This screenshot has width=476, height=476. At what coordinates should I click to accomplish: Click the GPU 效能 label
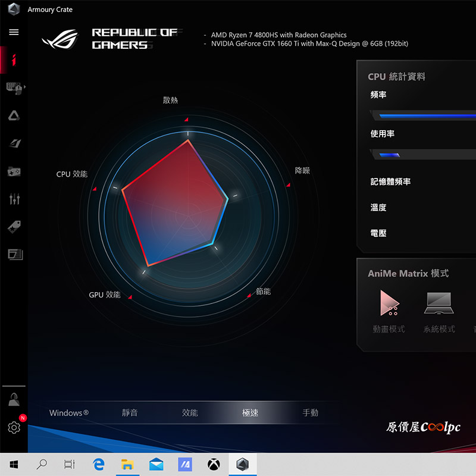click(105, 295)
